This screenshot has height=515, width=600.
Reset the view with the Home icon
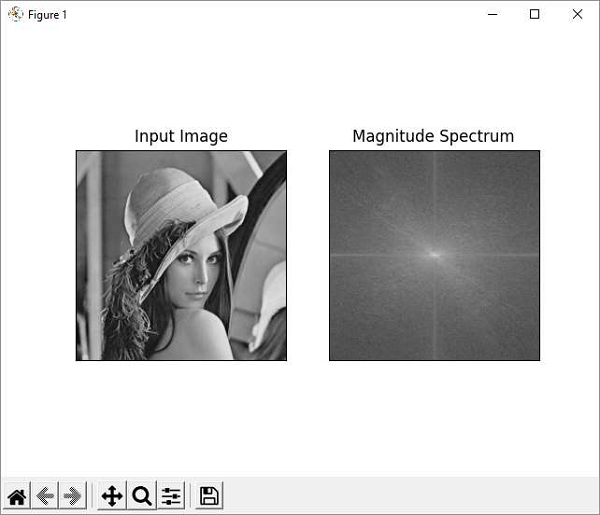pos(17,496)
